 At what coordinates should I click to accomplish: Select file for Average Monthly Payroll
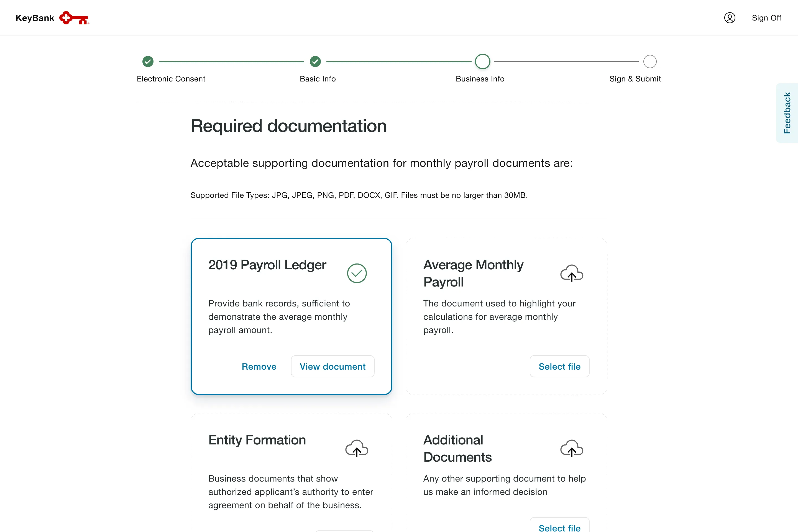coord(559,366)
